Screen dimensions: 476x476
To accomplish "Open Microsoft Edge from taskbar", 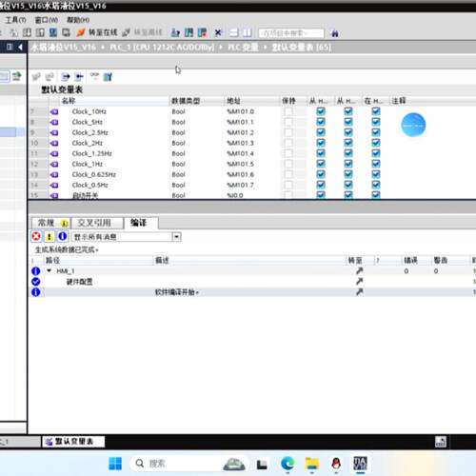I will (288, 464).
